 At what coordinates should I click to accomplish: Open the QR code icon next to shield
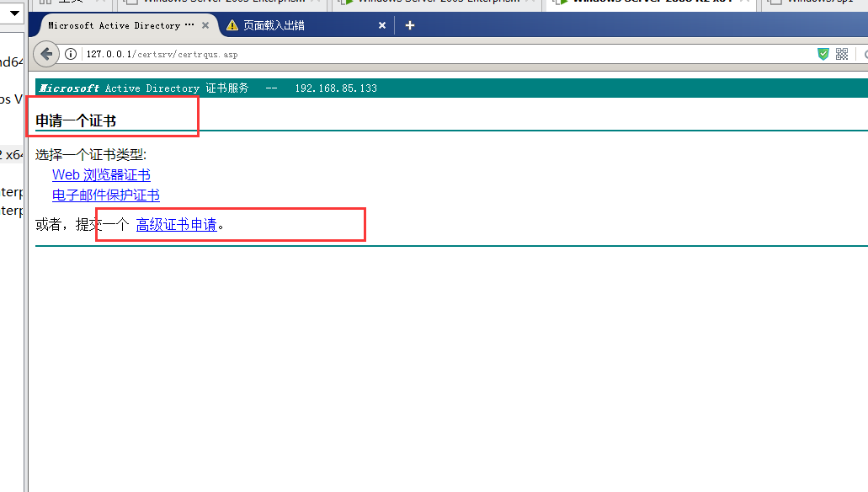click(842, 53)
